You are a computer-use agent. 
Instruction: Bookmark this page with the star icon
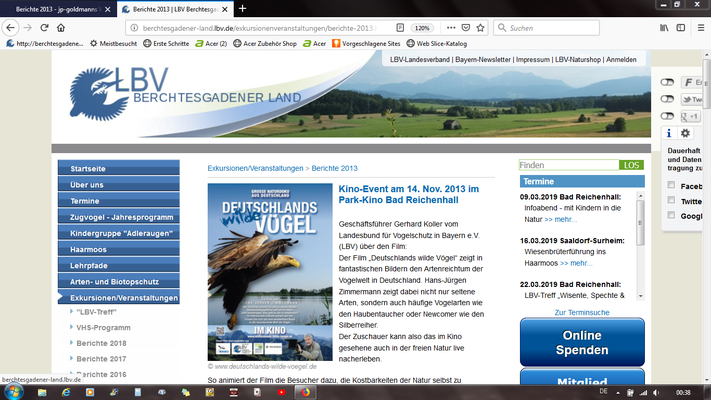click(480, 28)
